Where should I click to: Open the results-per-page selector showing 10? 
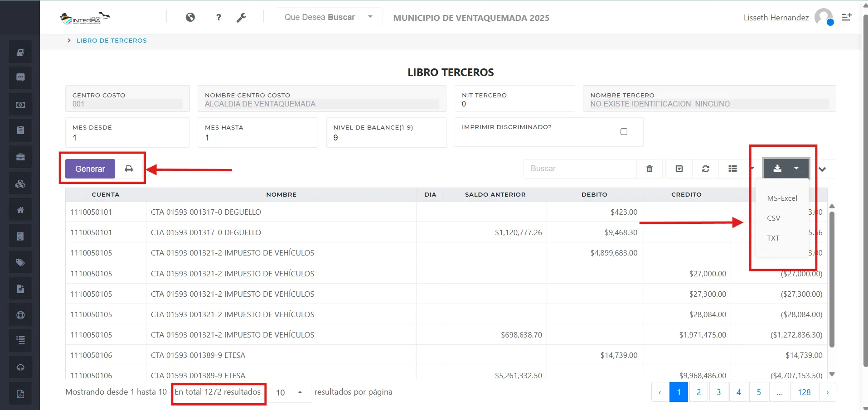coord(288,392)
